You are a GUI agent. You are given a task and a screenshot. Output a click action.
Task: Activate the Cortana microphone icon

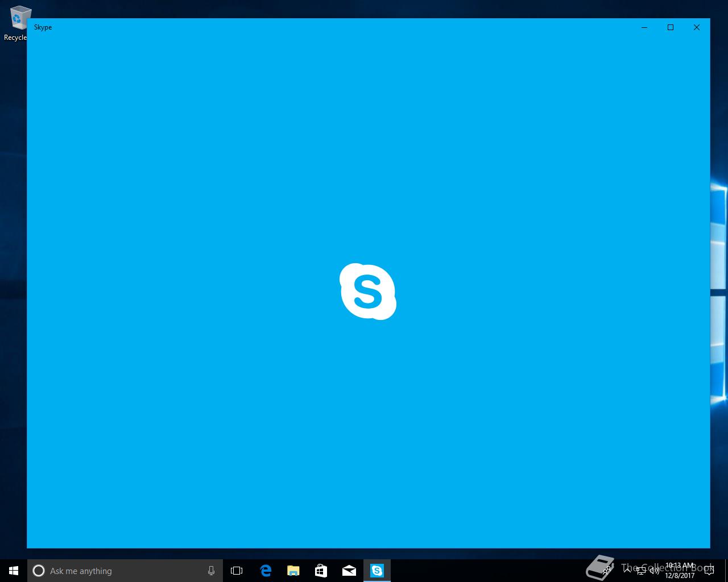(x=211, y=571)
